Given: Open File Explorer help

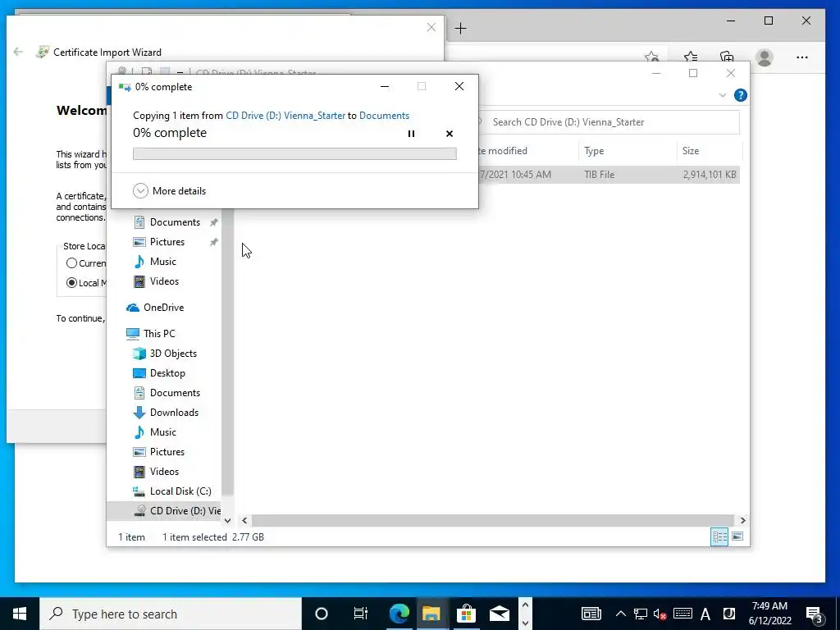Looking at the screenshot, I should pyautogui.click(x=741, y=95).
